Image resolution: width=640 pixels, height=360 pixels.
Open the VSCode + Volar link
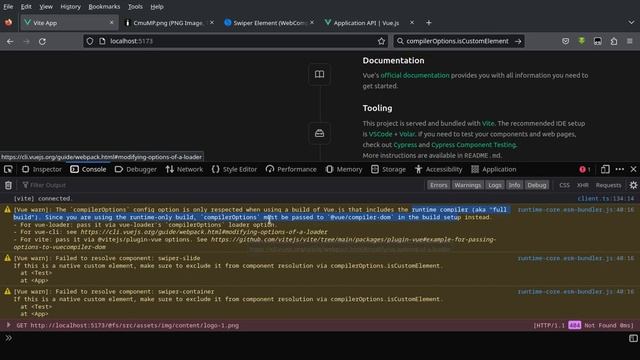click(x=392, y=134)
